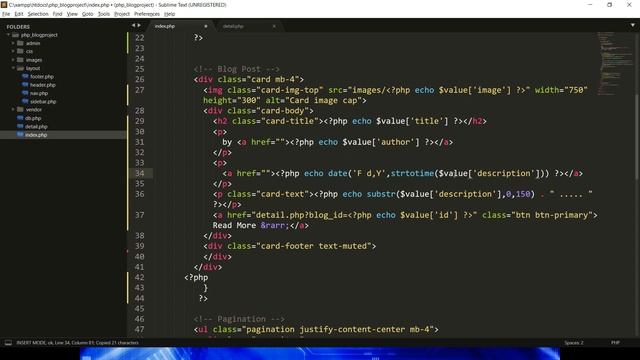Open the Help menu
640x360 pixels.
click(x=169, y=14)
